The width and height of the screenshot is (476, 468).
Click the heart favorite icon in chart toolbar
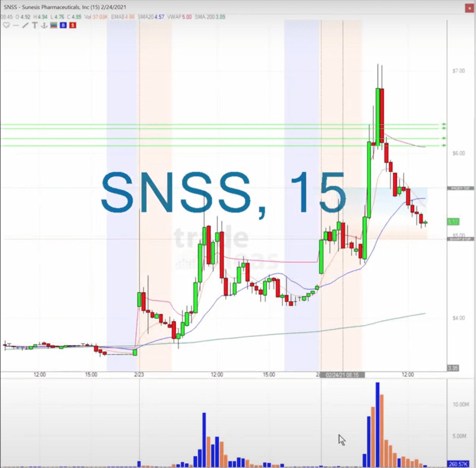(6, 25)
